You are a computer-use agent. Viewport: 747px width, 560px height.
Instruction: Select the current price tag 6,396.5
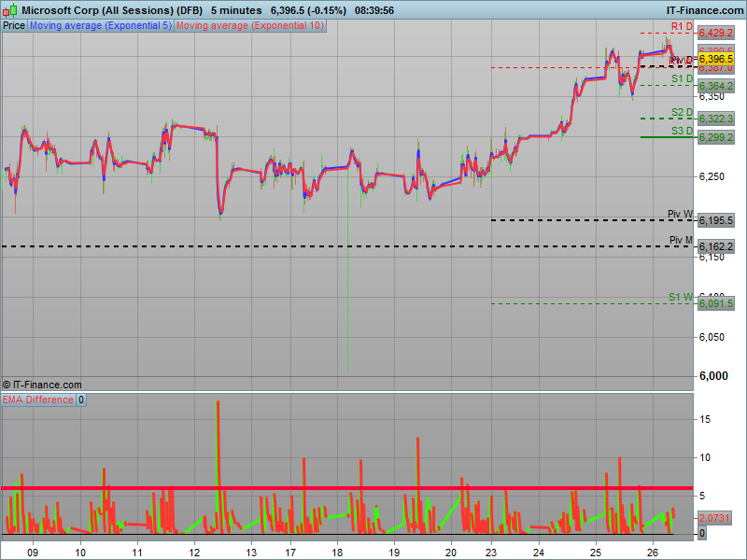pos(715,59)
